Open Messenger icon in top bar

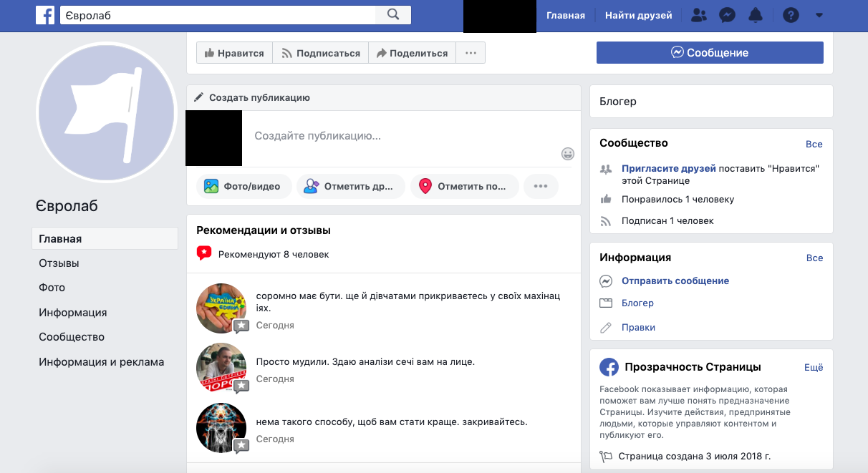point(727,15)
